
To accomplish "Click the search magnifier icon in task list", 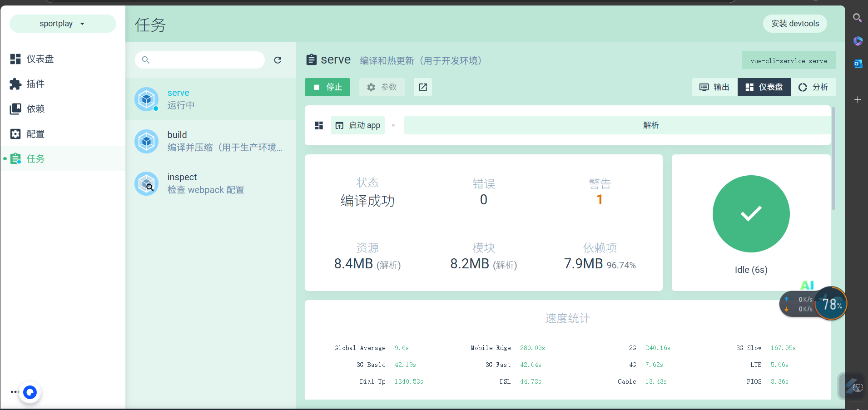I will point(146,60).
